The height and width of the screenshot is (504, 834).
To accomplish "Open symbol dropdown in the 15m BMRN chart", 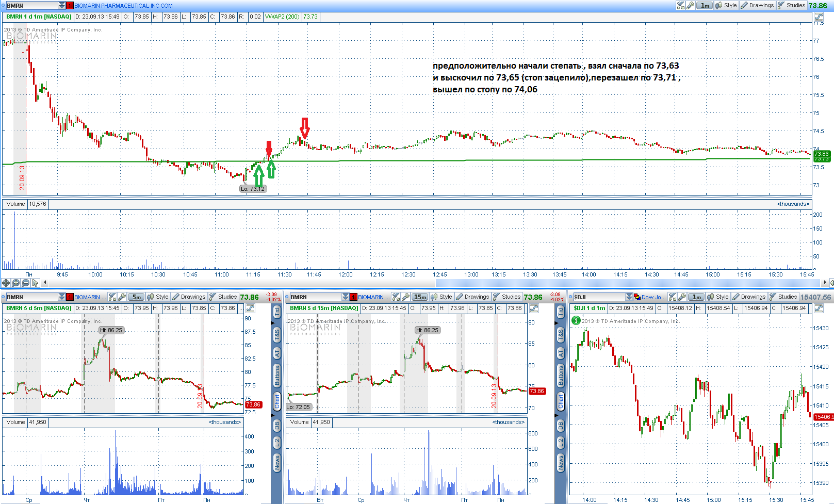I will pyautogui.click(x=346, y=297).
